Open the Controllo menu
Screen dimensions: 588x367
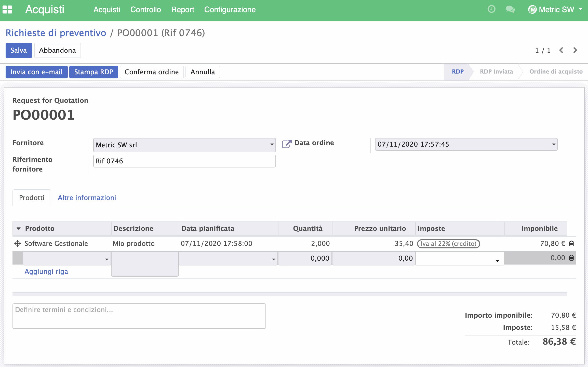coord(145,10)
